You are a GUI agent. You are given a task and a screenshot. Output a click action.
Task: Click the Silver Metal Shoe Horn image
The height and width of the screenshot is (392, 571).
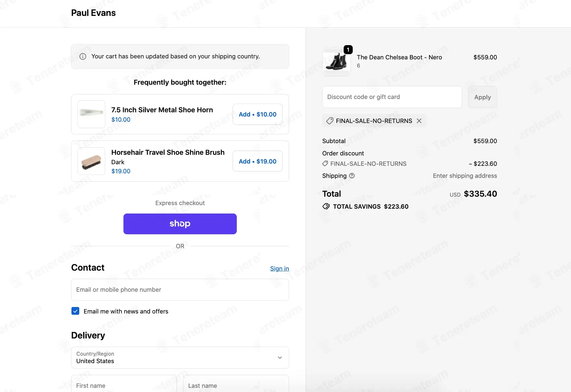pos(91,114)
